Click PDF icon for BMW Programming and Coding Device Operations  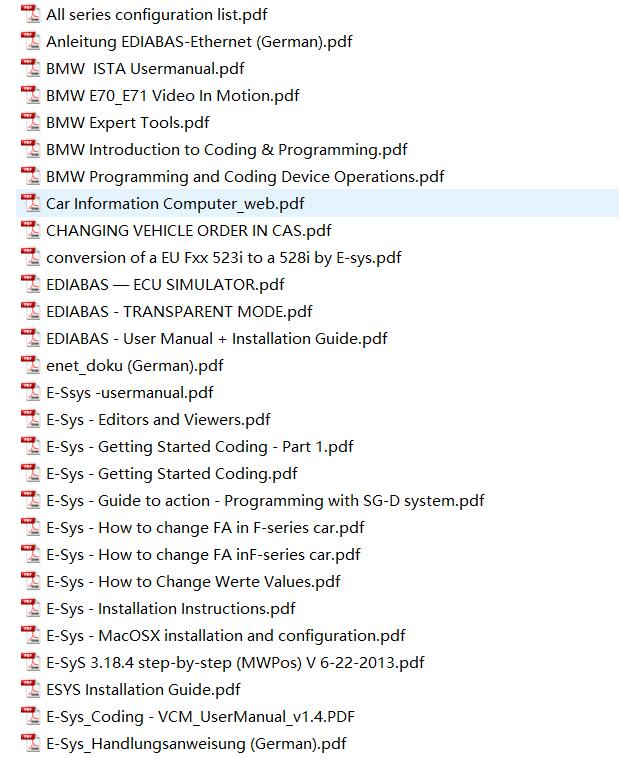[30, 177]
